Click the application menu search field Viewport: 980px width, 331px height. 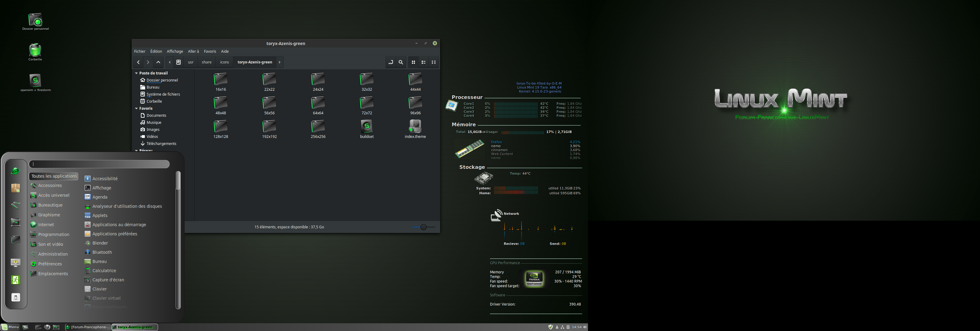coord(99,164)
